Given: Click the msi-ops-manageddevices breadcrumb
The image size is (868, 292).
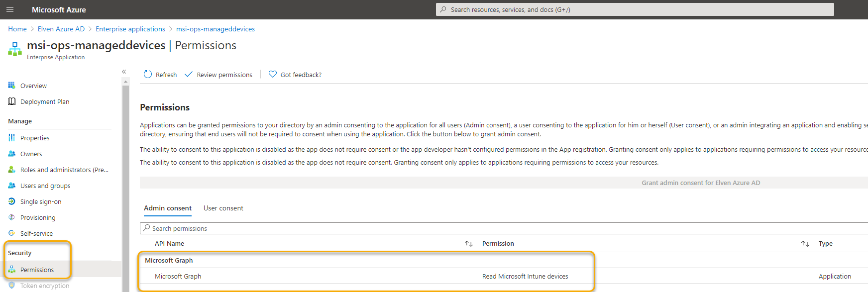Looking at the screenshot, I should click(x=216, y=29).
